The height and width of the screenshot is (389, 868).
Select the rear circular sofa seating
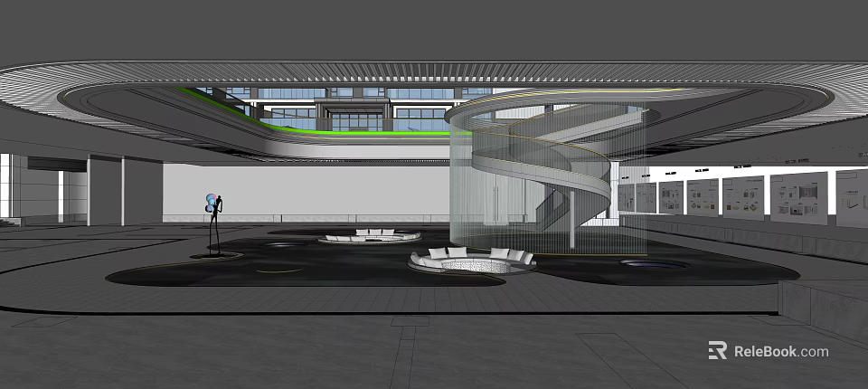369,236
